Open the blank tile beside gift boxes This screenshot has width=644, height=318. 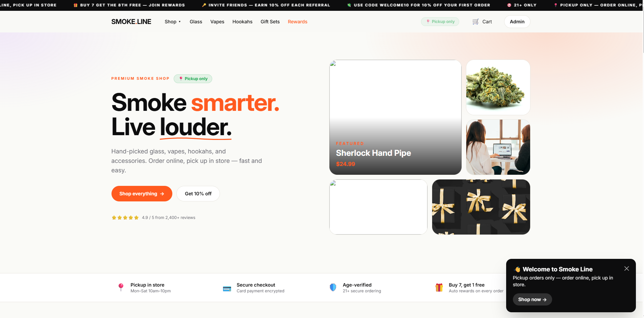[378, 207]
